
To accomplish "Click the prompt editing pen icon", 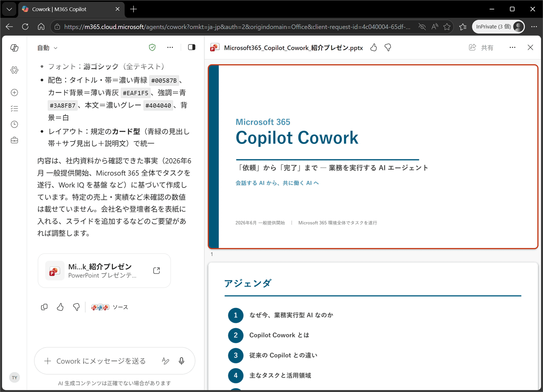I will (x=165, y=361).
